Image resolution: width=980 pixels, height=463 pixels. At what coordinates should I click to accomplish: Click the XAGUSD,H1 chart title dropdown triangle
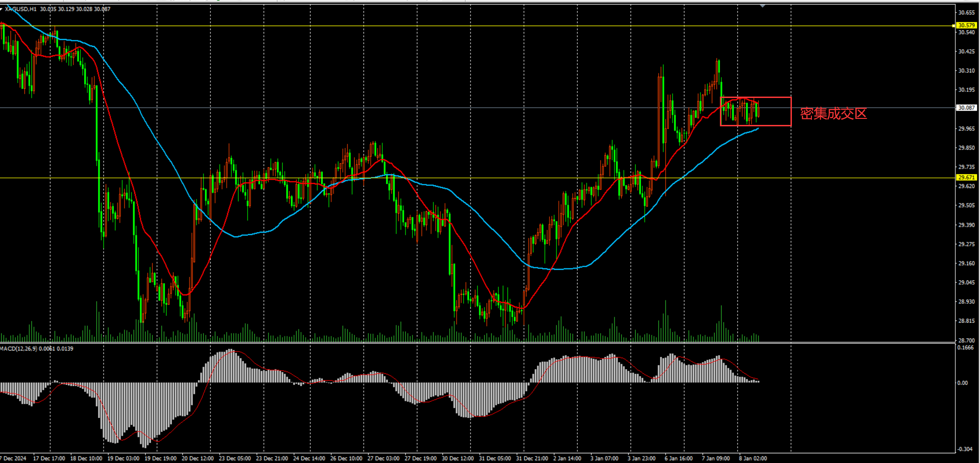click(x=1, y=9)
